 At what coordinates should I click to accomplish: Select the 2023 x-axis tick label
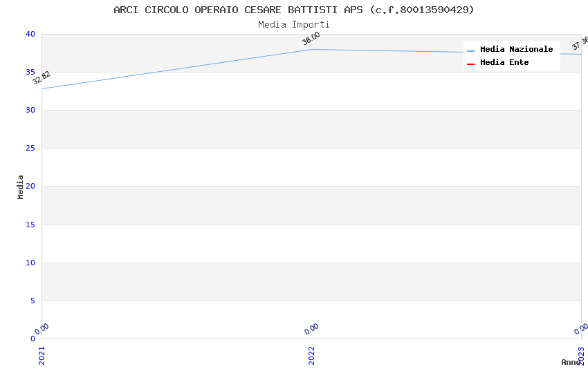[581, 355]
